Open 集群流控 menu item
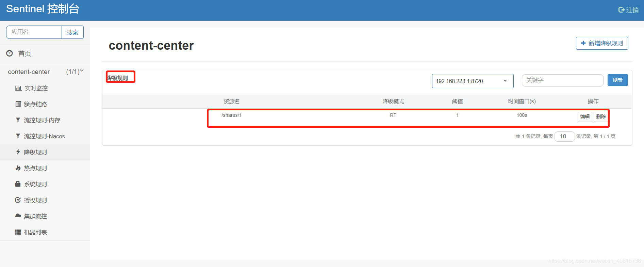The image size is (644, 267). click(x=45, y=216)
